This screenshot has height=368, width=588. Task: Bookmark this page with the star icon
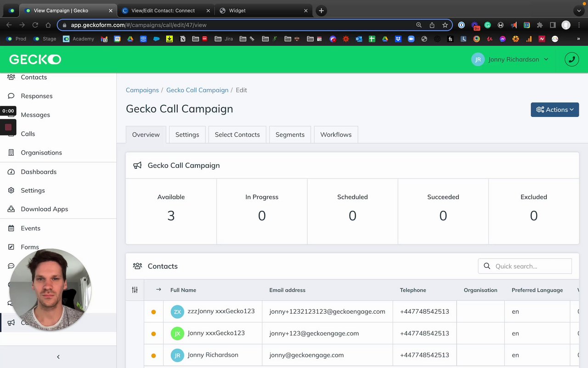445,25
